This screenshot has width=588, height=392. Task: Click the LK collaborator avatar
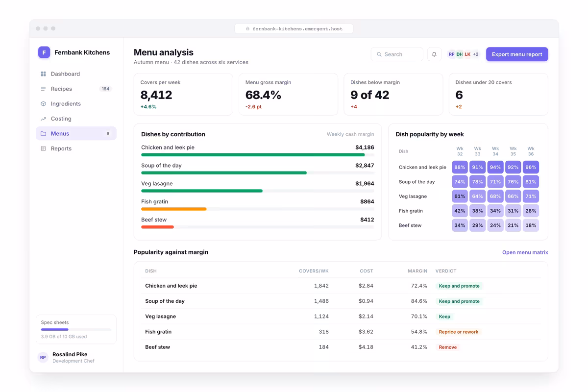[467, 54]
